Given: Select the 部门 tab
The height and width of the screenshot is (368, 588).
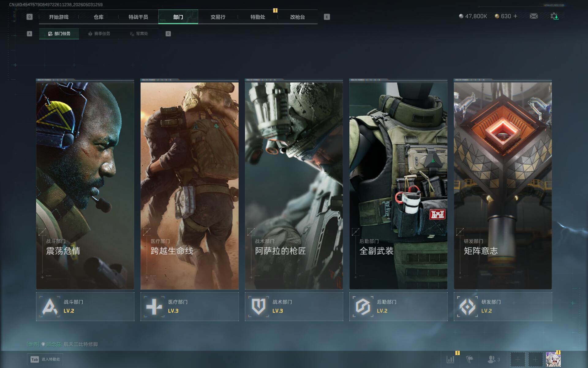Looking at the screenshot, I should pyautogui.click(x=178, y=17).
